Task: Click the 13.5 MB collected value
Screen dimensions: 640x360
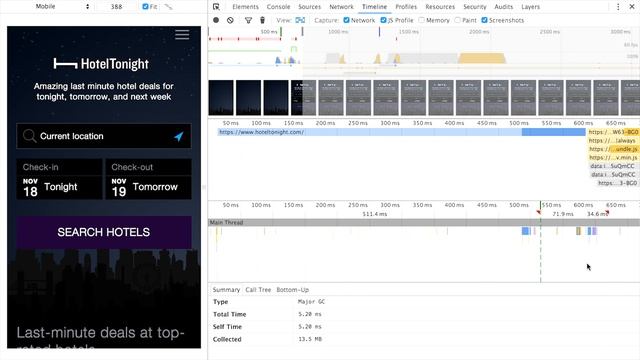Action: pyautogui.click(x=310, y=339)
